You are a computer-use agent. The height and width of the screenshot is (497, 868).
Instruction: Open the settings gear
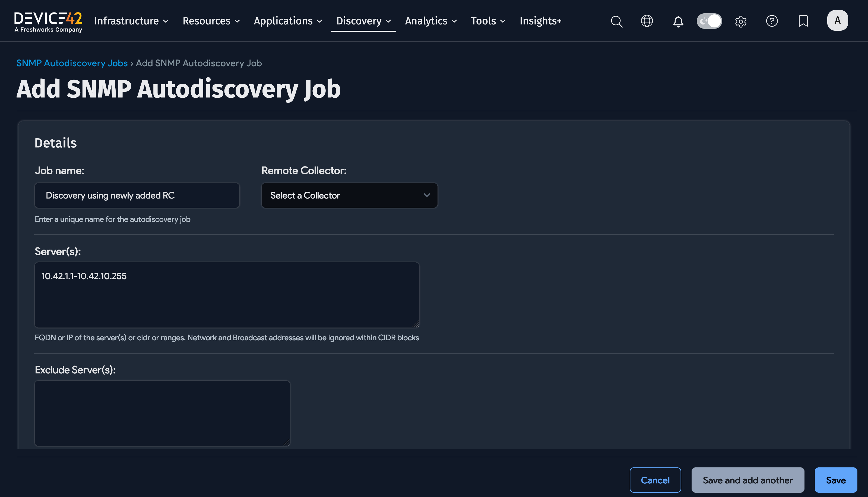pos(741,21)
